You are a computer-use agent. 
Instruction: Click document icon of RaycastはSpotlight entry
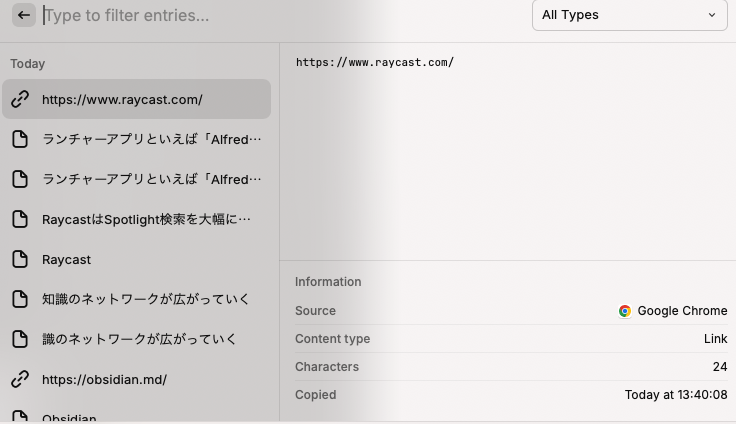pos(20,219)
